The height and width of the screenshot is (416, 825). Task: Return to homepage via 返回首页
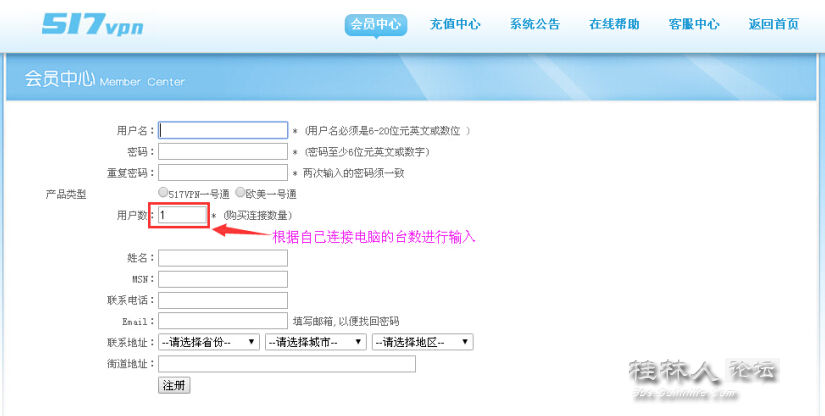[x=773, y=25]
